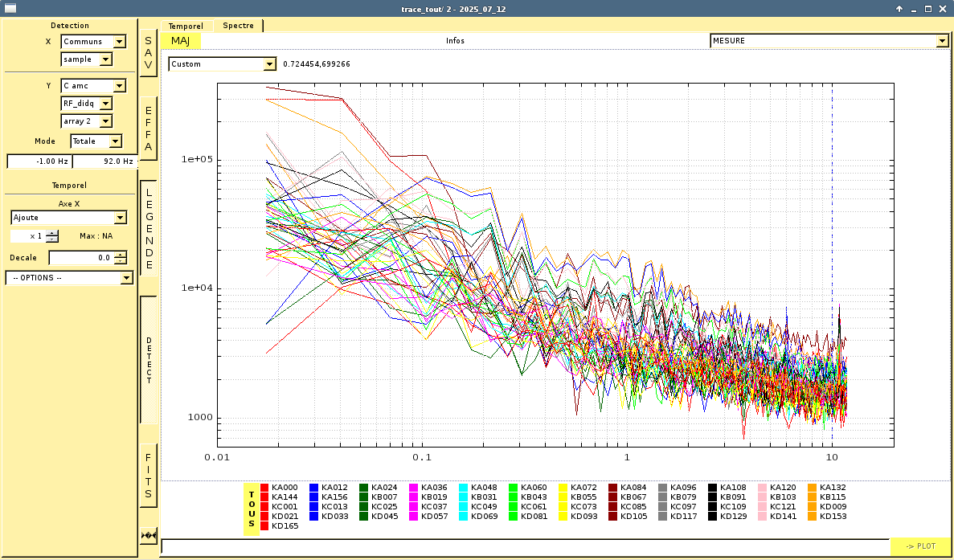Expand the MESURE dropdown
This screenshot has width=954, height=560.
click(x=942, y=41)
